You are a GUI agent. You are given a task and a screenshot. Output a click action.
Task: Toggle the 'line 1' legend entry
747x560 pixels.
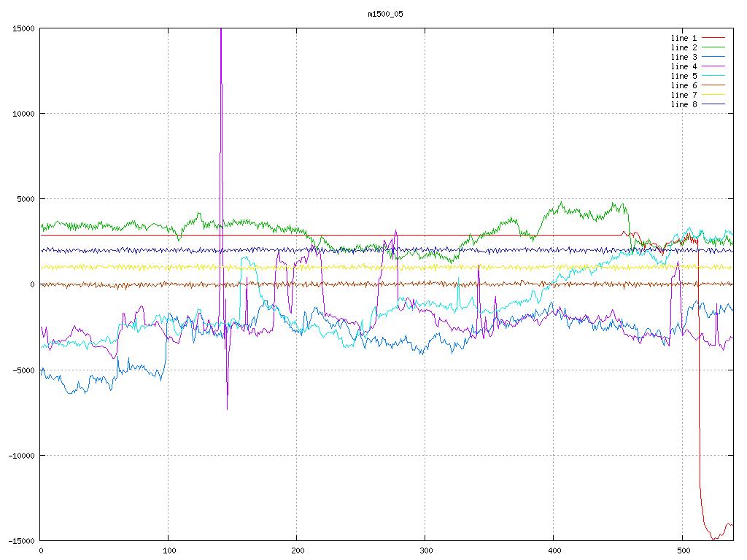pos(684,38)
